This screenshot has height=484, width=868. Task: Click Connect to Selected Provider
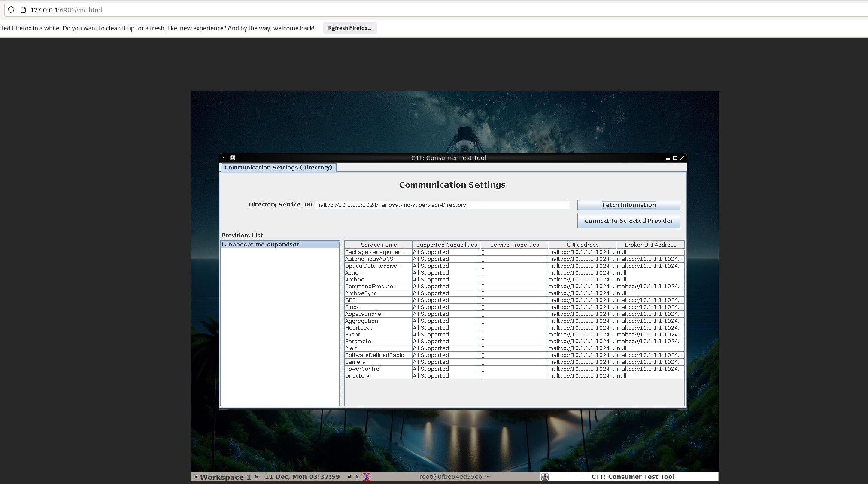[x=628, y=221]
